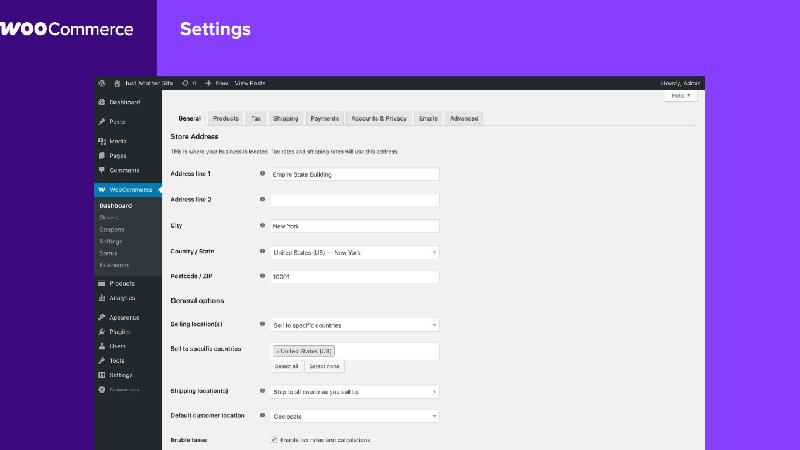The image size is (800, 450).
Task: Click the Products icon in sidebar
Action: point(102,283)
